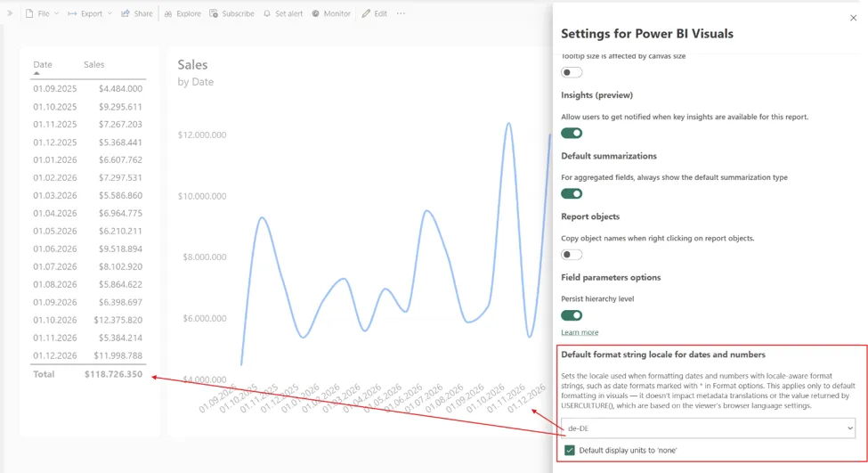This screenshot has height=473, width=868.
Task: Select the 01.07.2026 date cell
Action: [x=55, y=266]
